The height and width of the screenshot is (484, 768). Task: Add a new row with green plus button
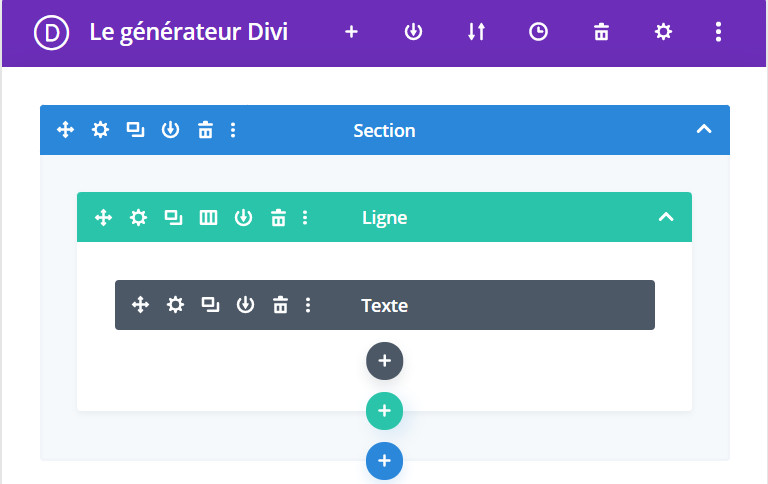[x=384, y=411]
